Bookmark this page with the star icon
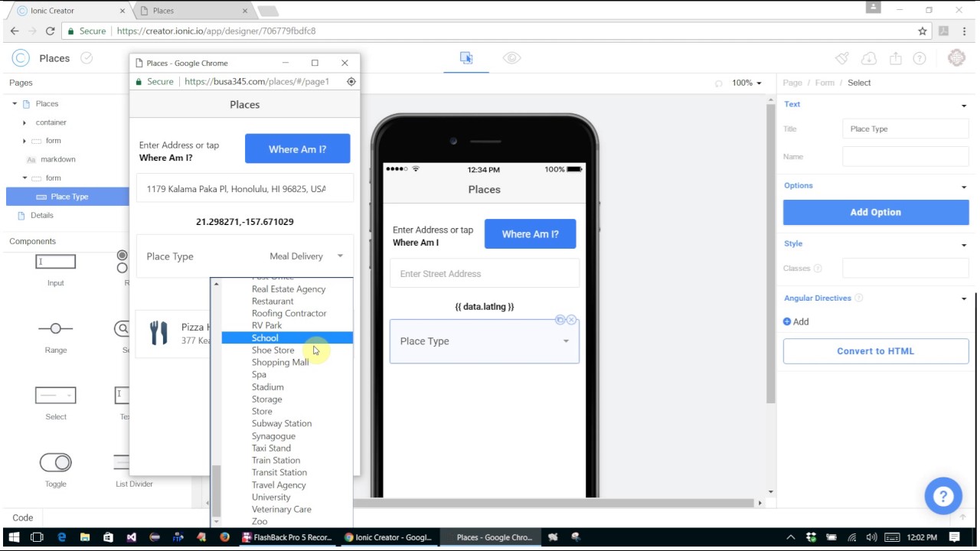Viewport: 980px width, 551px height. point(923,31)
